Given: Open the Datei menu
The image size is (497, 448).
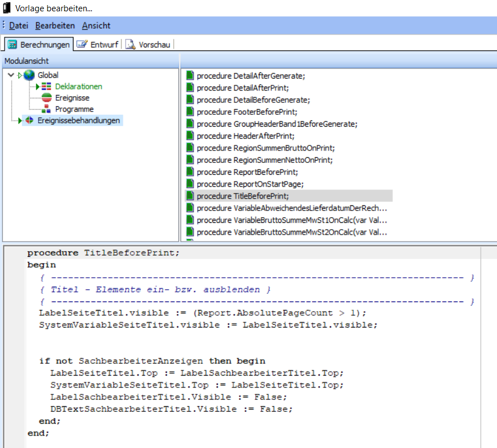Looking at the screenshot, I should point(18,25).
